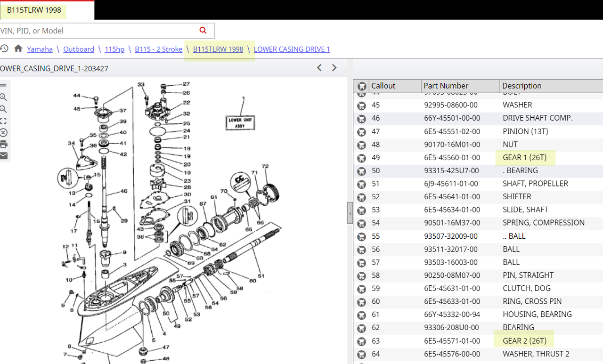The width and height of the screenshot is (603, 364).
Task: Add SHAFT, PROPELLER to cart
Action: tap(361, 184)
